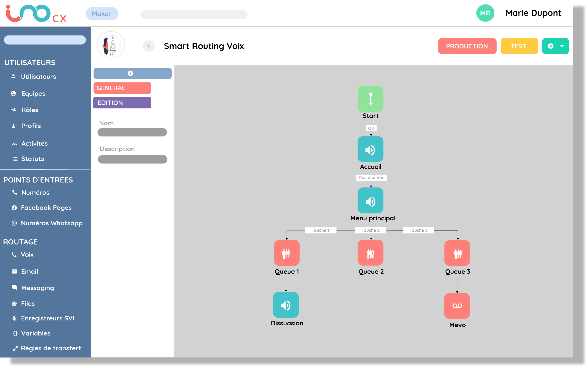Click the PRODUCTION button
Image resolution: width=588 pixels, height=368 pixels.
[x=467, y=46]
